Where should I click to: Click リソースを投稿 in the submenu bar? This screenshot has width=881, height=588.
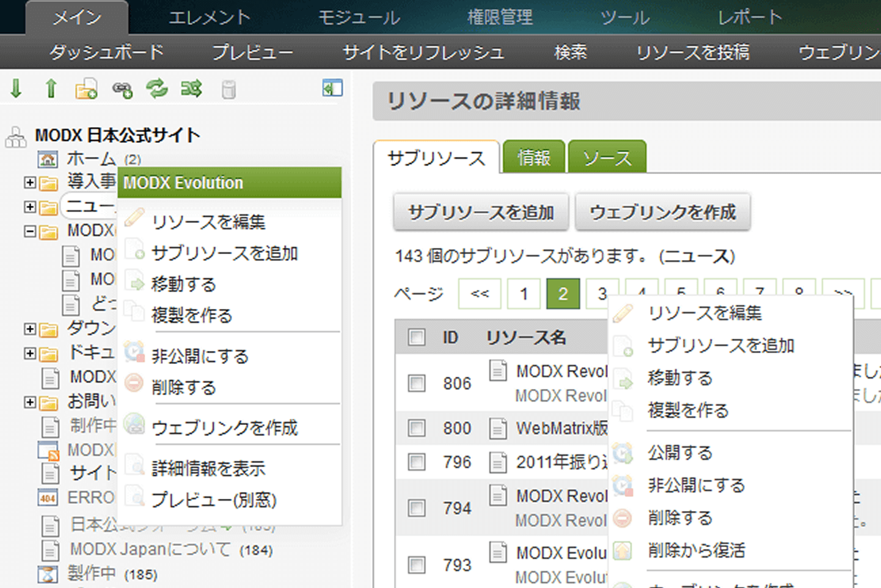[693, 52]
